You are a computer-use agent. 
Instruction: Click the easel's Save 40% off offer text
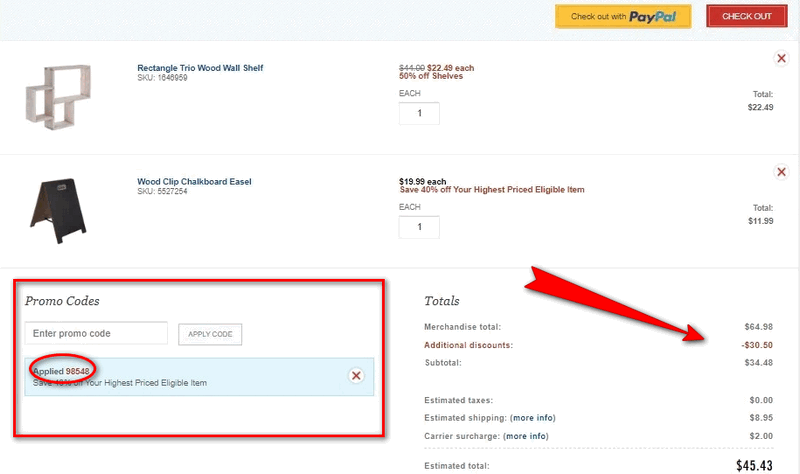(x=491, y=190)
